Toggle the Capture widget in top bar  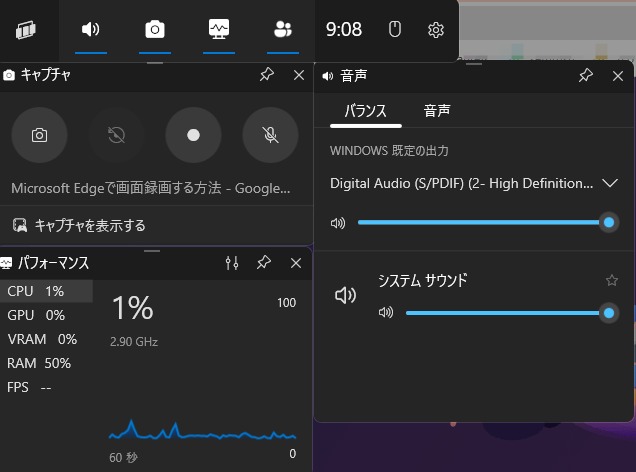coord(154,30)
